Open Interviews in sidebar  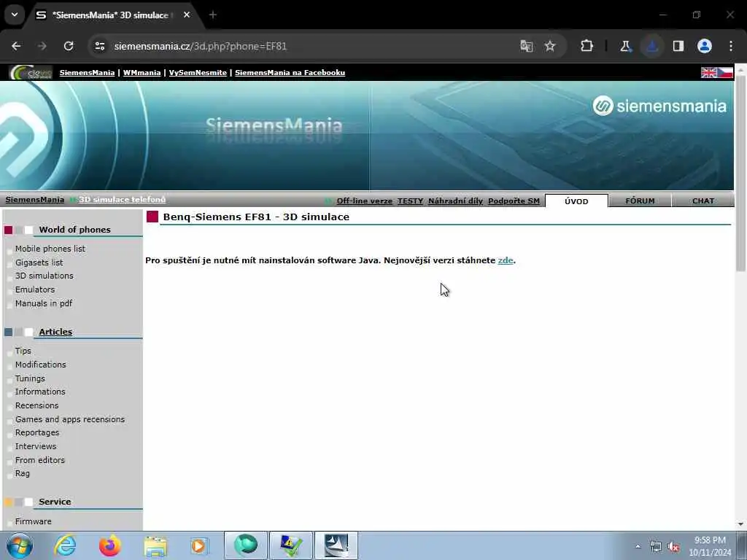click(x=36, y=447)
